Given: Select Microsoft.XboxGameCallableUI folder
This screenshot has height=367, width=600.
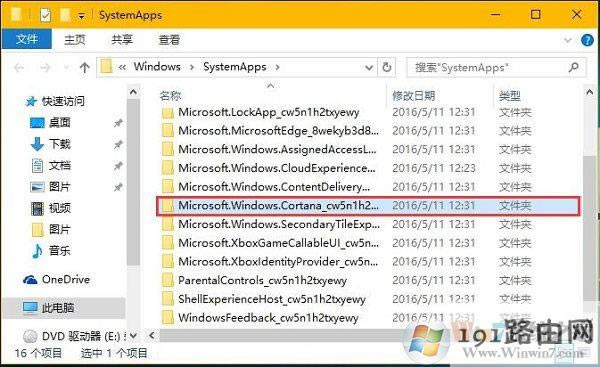Looking at the screenshot, I should (279, 243).
